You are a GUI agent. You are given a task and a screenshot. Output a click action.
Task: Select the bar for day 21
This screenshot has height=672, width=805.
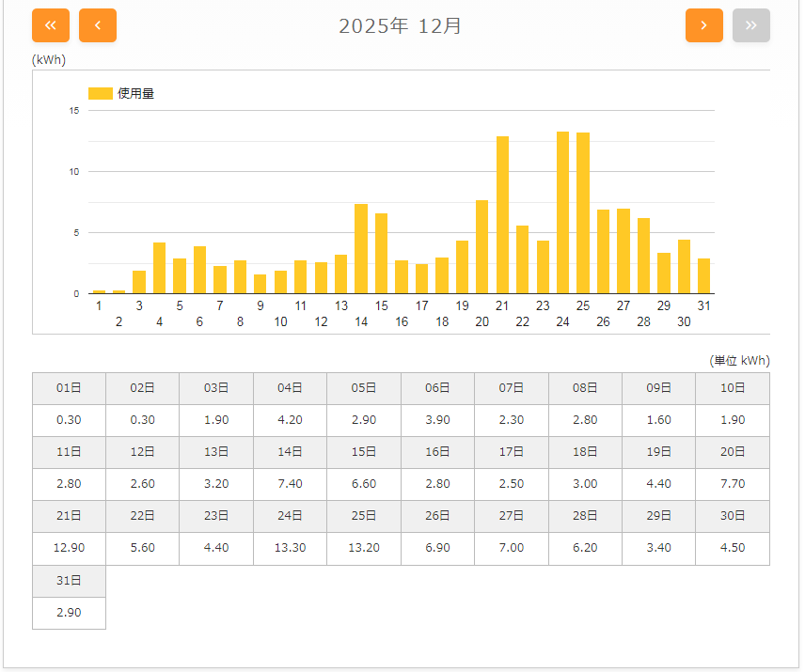502,215
